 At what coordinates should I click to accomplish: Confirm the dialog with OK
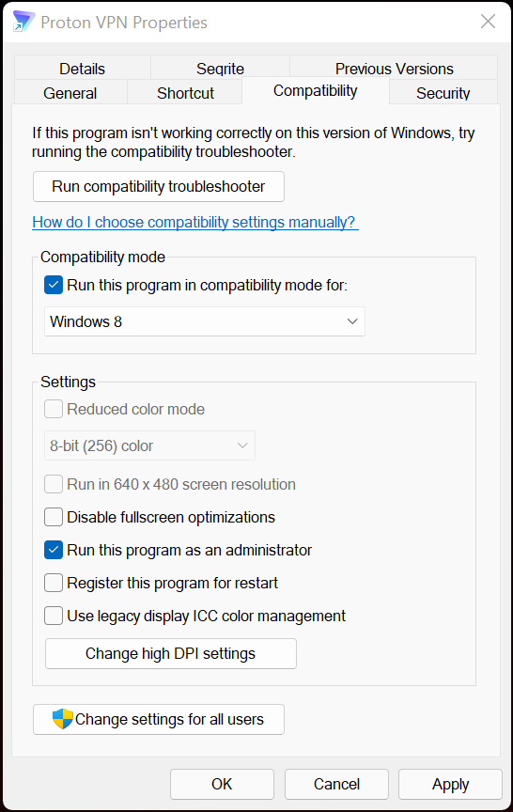[222, 784]
